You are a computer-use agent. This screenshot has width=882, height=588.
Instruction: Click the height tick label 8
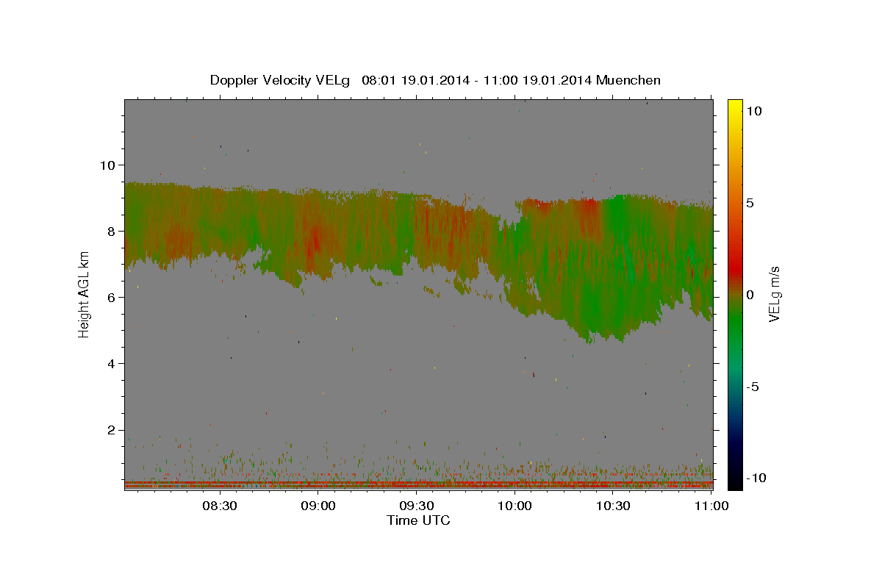pos(110,231)
